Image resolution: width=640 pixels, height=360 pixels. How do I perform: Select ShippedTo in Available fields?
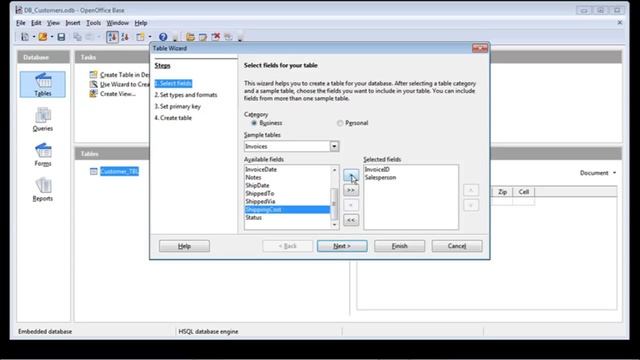pos(287,193)
